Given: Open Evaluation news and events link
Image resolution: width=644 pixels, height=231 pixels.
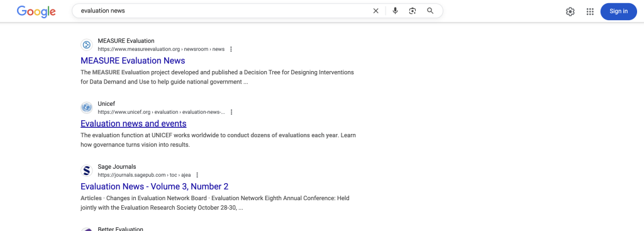Looking at the screenshot, I should coord(133,124).
